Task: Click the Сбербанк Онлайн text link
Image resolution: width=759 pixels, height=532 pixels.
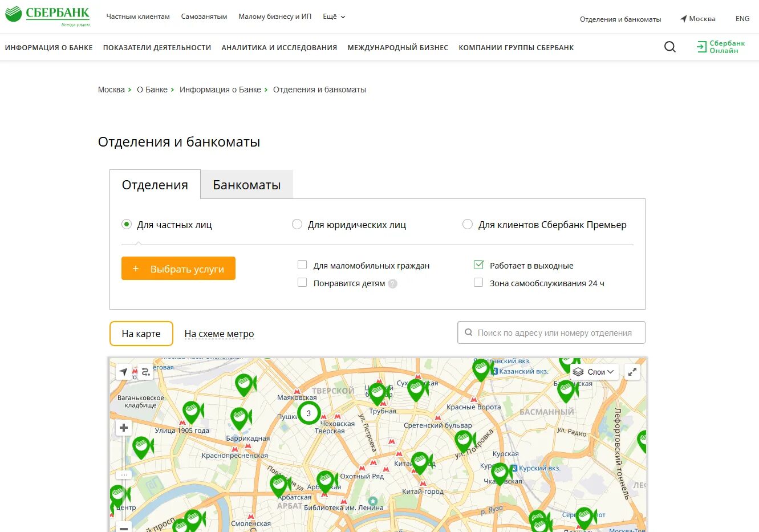Action: 727,47
